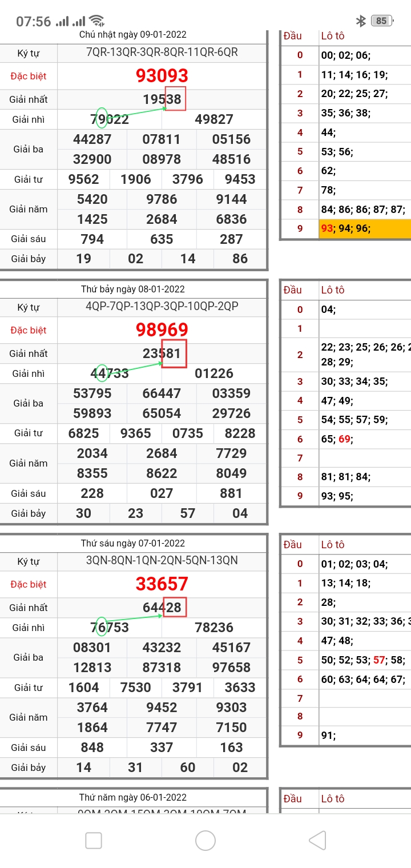Tap first prize number 23581

coord(162,354)
